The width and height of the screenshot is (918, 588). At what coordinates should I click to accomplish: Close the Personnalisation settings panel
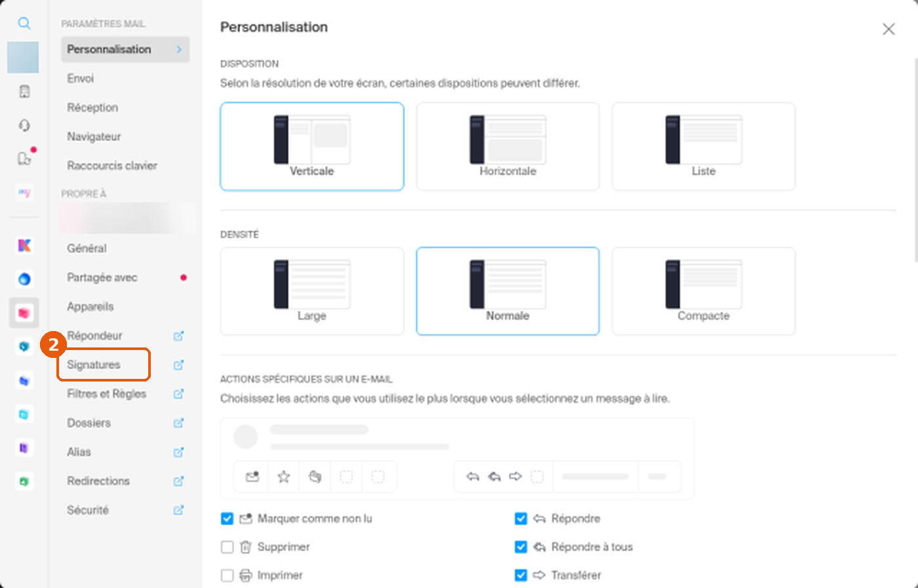[888, 29]
